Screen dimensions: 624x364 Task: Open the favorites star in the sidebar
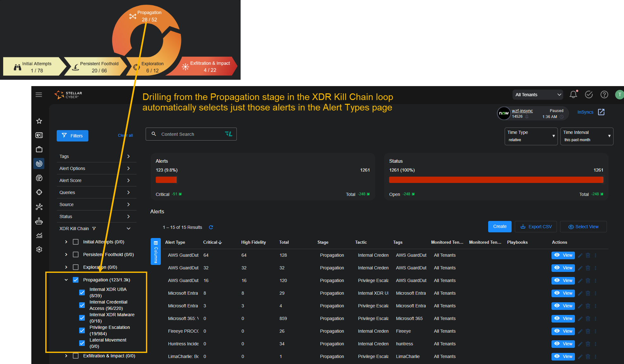tap(39, 121)
